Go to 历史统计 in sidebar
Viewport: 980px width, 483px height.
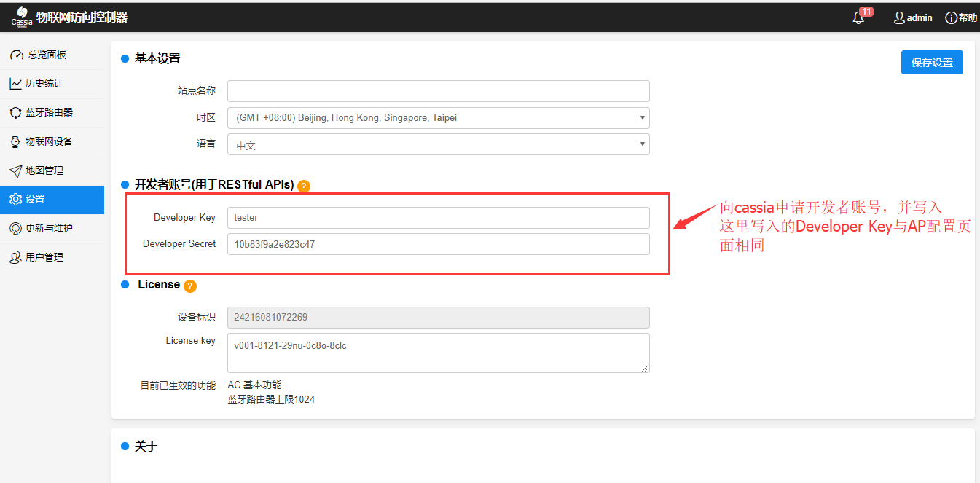pyautogui.click(x=44, y=84)
